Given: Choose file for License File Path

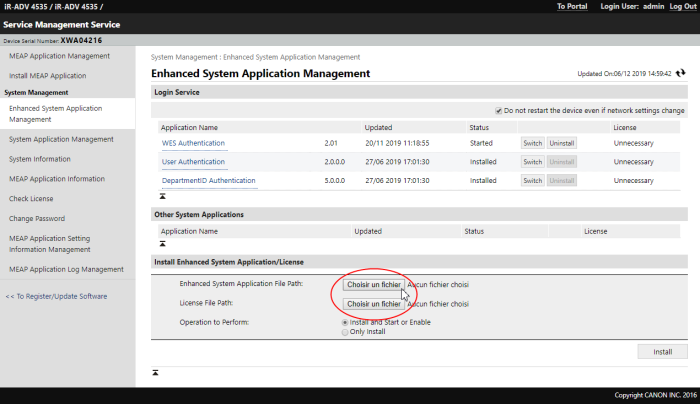Looking at the screenshot, I should [x=373, y=303].
